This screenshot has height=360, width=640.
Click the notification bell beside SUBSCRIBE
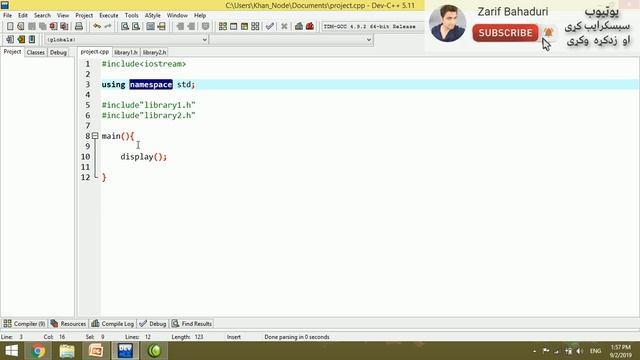coord(549,32)
